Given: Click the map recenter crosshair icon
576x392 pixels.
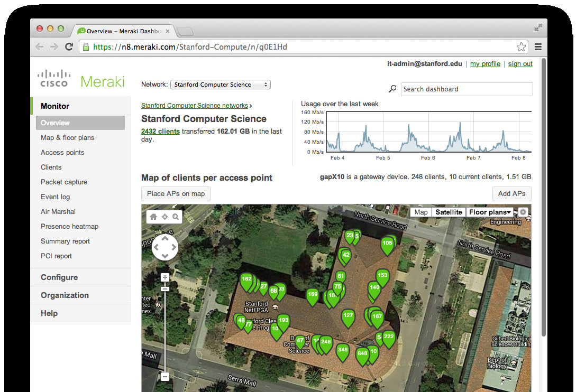Looking at the screenshot, I should [164, 217].
